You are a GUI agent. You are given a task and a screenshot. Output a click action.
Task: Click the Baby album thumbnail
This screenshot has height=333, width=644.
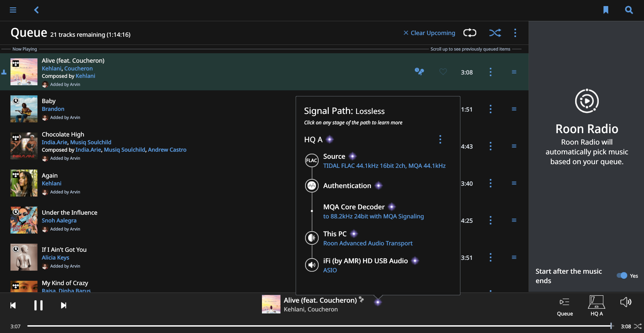point(24,109)
